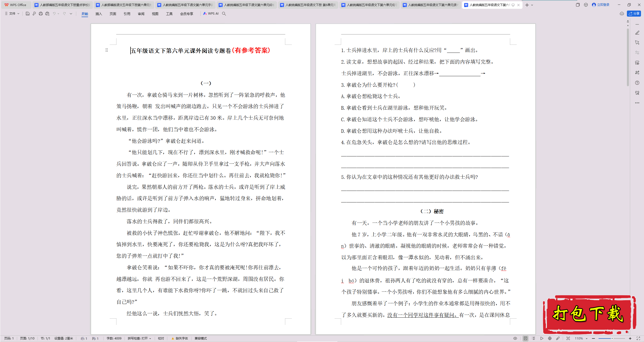The width and height of the screenshot is (644, 342).
Task: Click the document title 五年级语文下第六单元课外阅读专题卷
Action: (181, 51)
